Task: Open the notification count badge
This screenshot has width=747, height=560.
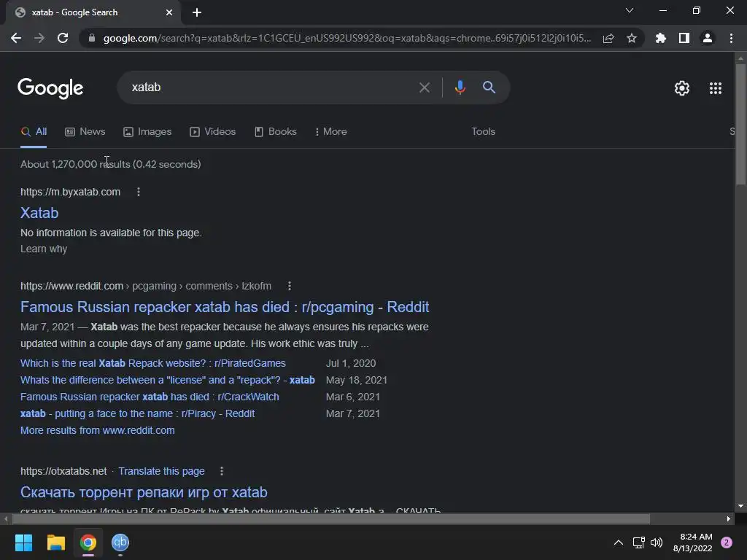Action: coord(727,542)
